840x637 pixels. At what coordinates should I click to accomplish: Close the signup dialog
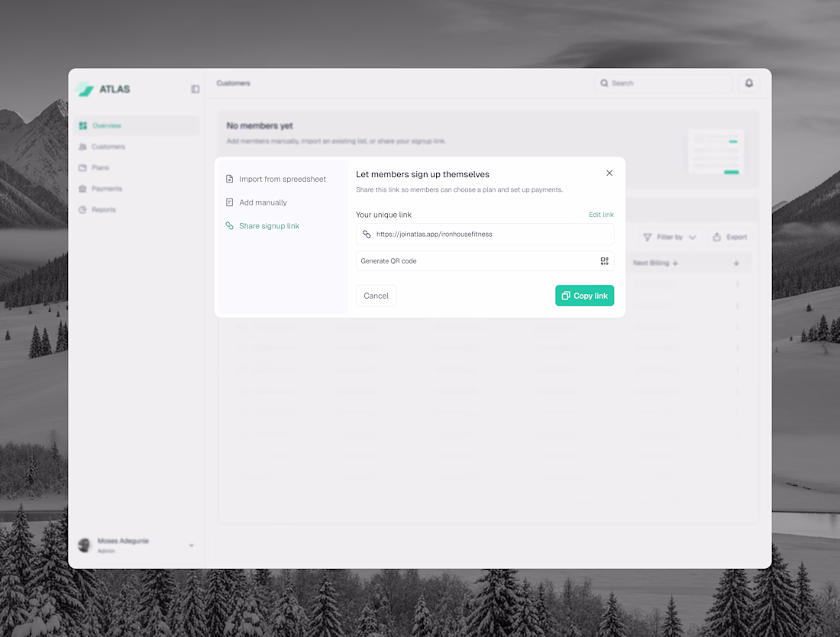click(609, 173)
